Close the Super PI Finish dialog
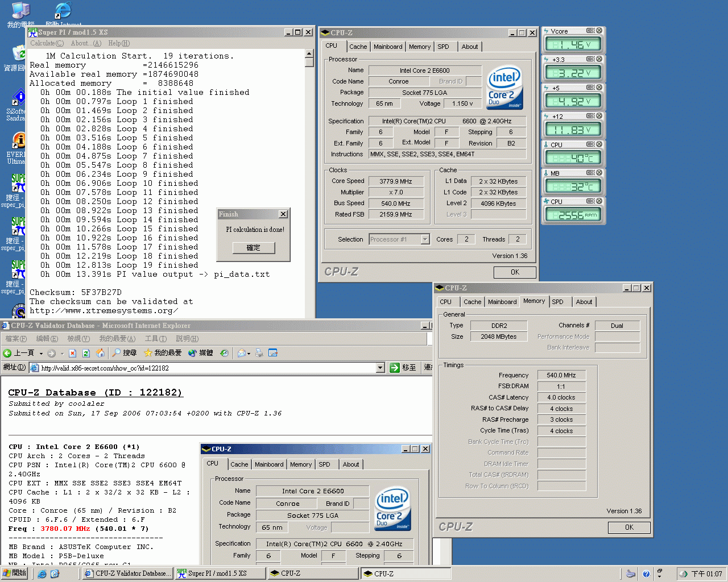The image size is (728, 582). [283, 214]
